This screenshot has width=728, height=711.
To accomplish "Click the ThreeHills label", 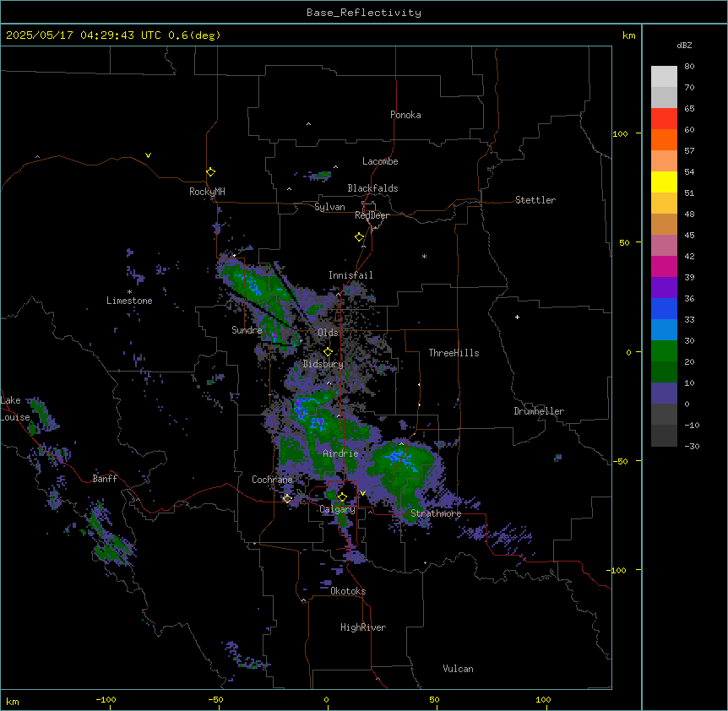I will point(454,353).
